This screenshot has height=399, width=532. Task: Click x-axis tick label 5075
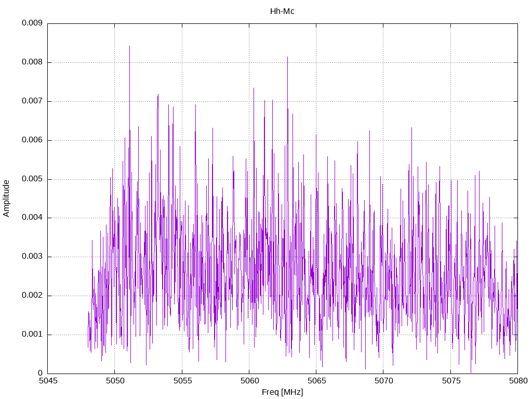[451, 381]
